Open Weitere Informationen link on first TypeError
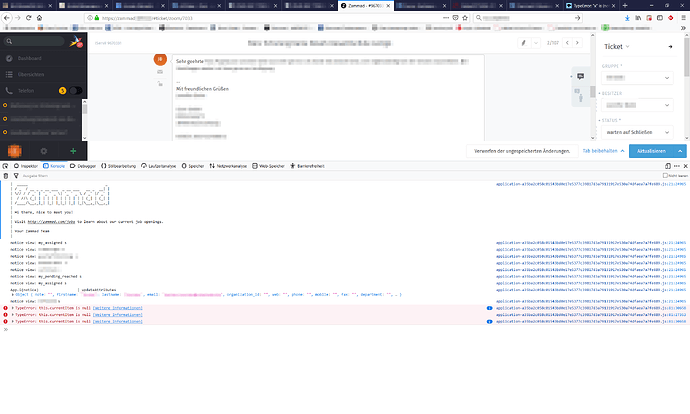Screen dimensions: 690x414 [x=117, y=308]
